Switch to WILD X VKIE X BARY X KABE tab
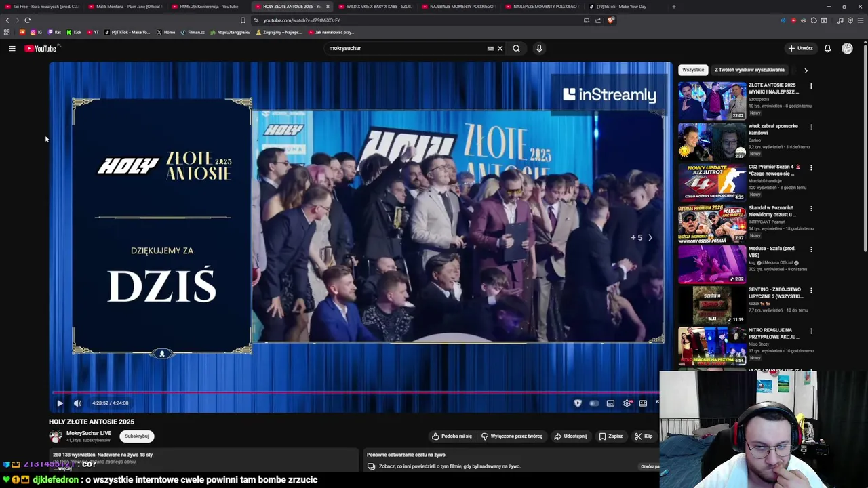The height and width of the screenshot is (488, 868). [375, 7]
